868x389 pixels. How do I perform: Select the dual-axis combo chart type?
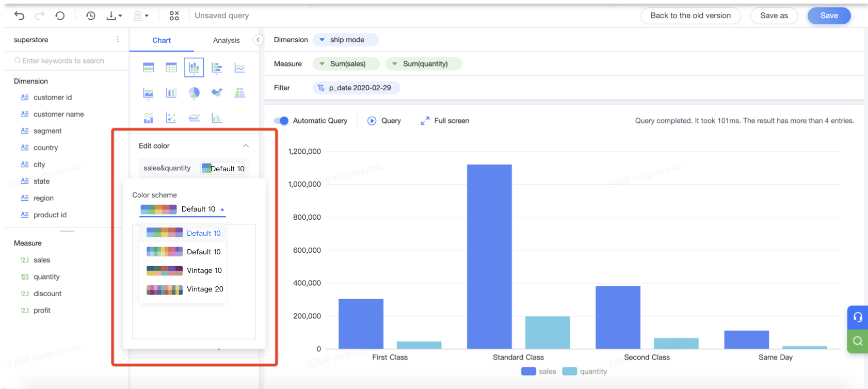point(171,93)
